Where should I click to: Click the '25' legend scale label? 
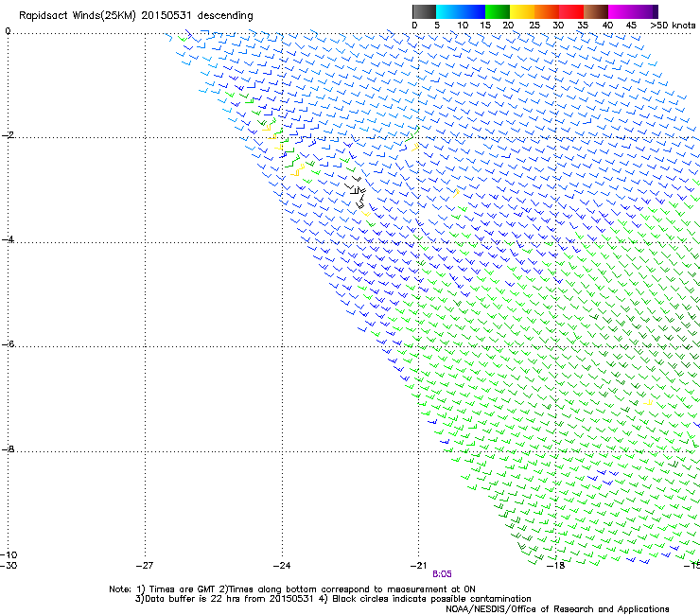pyautogui.click(x=534, y=26)
